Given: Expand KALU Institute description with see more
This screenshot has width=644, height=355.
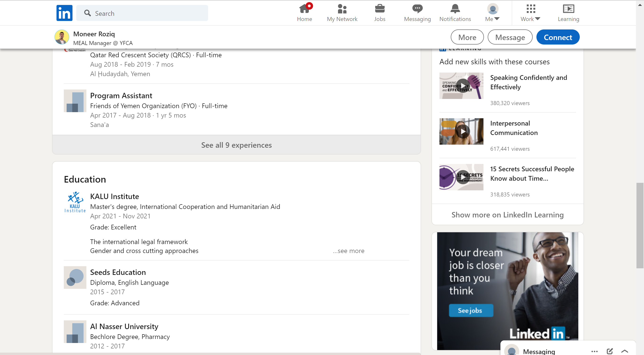Looking at the screenshot, I should [x=349, y=251].
